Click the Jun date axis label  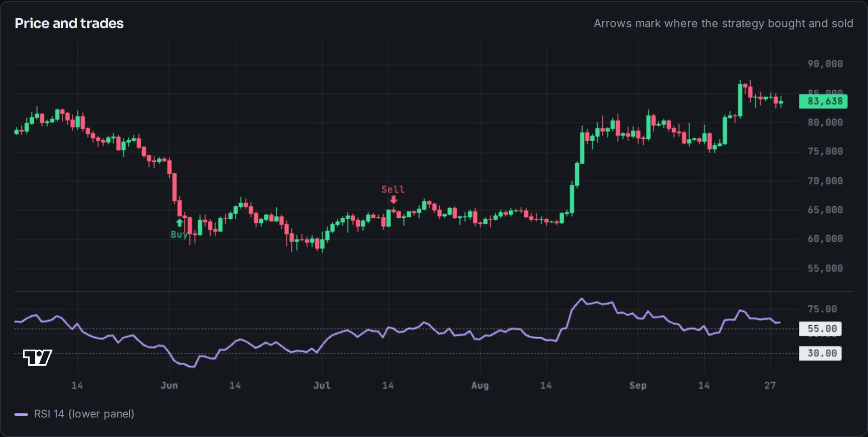tap(169, 385)
